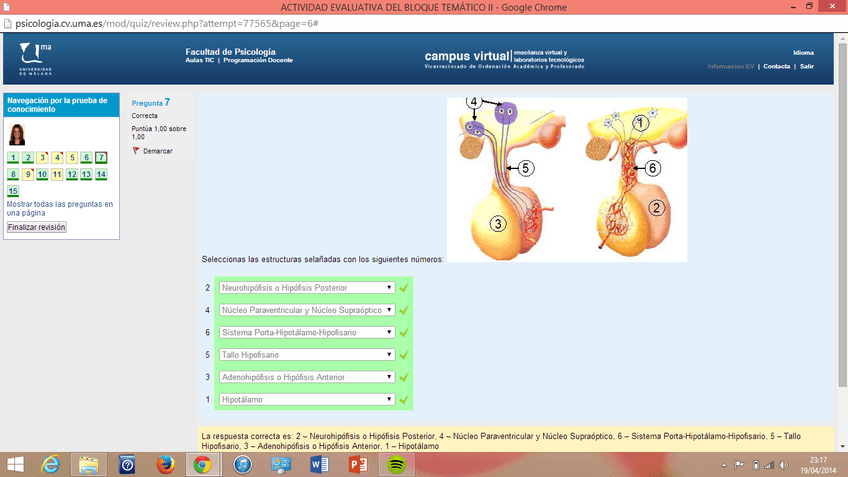Open dropdown for structure number 2
Image resolution: width=848 pixels, height=477 pixels.
pyautogui.click(x=306, y=288)
